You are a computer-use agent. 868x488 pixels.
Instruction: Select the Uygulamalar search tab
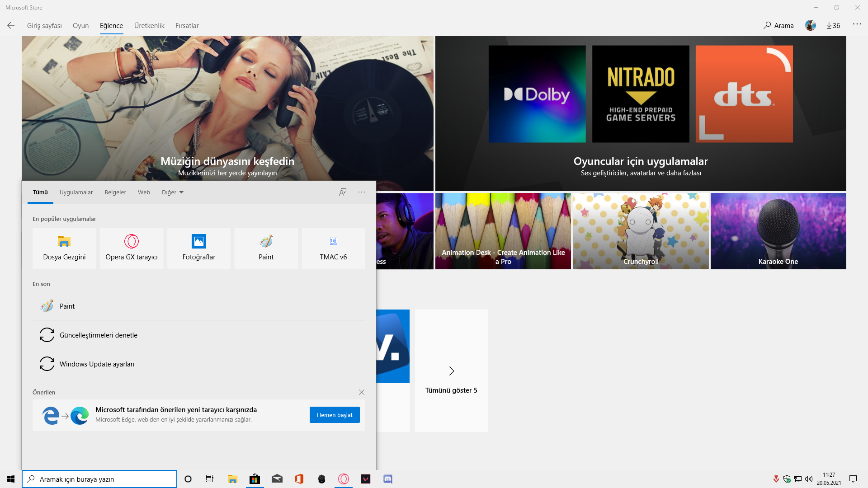tap(76, 192)
